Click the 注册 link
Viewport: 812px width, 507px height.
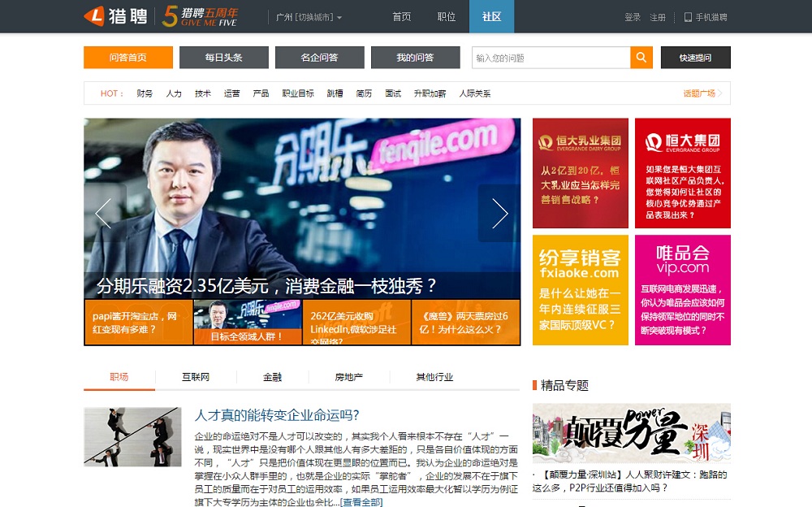[658, 17]
